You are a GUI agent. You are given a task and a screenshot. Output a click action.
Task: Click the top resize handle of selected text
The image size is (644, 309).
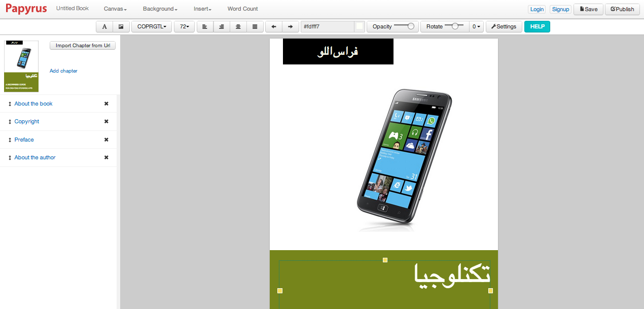click(385, 260)
